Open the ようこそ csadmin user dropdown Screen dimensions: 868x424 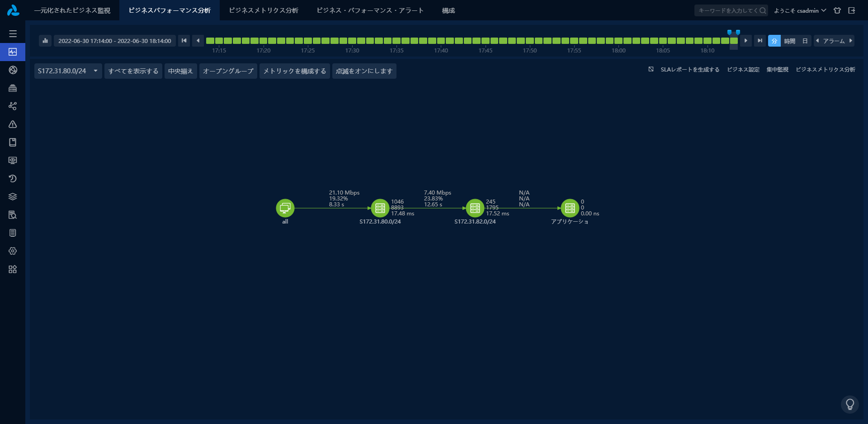tap(799, 10)
